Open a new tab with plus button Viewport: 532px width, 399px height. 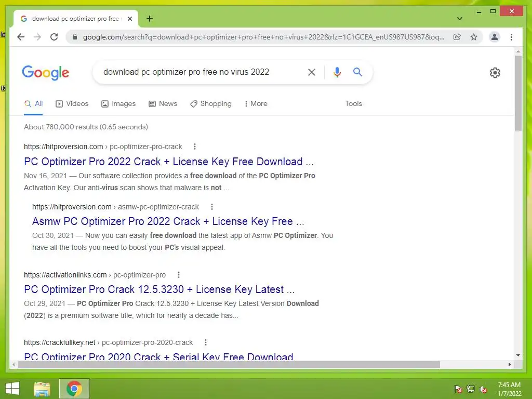150,19
